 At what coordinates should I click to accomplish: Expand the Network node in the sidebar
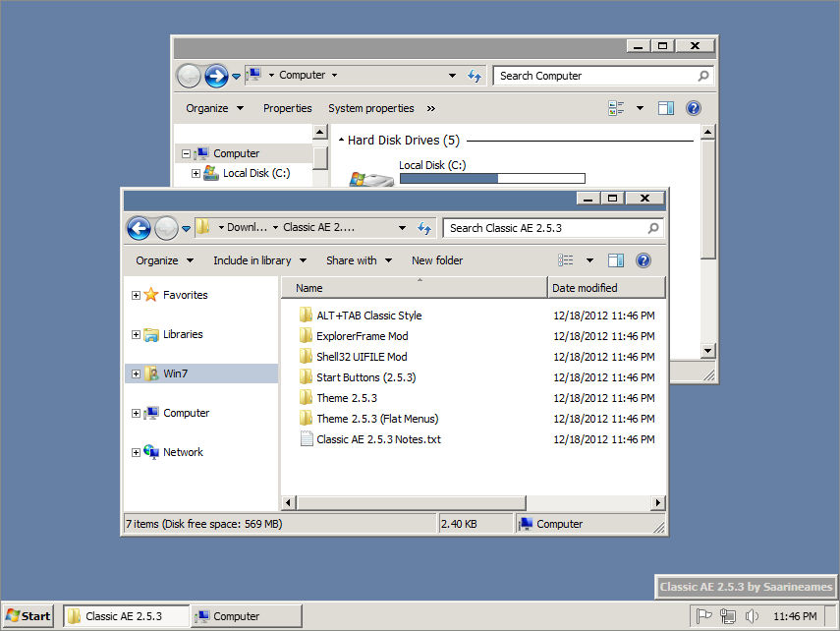pos(136,452)
